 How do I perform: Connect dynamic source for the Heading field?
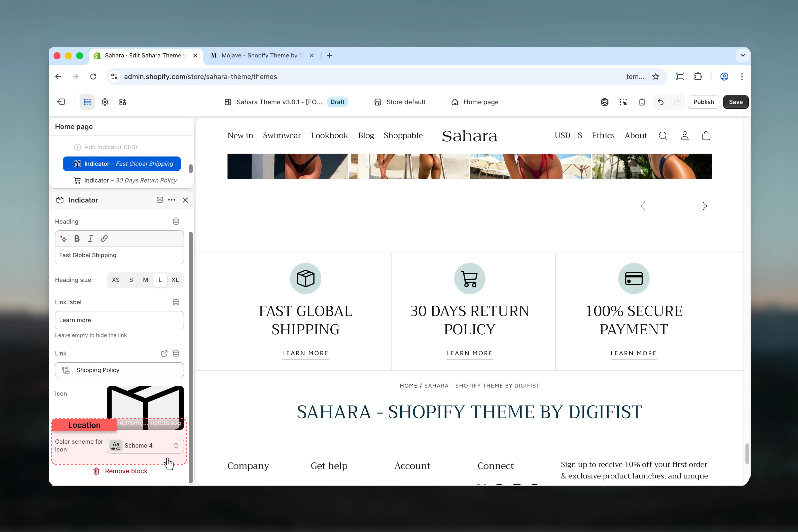click(176, 221)
